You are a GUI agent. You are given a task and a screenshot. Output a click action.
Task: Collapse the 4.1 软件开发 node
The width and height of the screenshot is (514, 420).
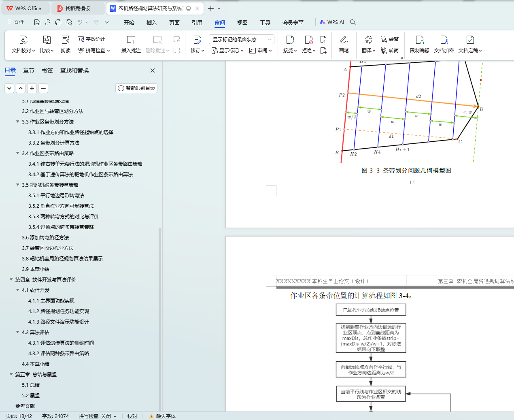pos(17,290)
